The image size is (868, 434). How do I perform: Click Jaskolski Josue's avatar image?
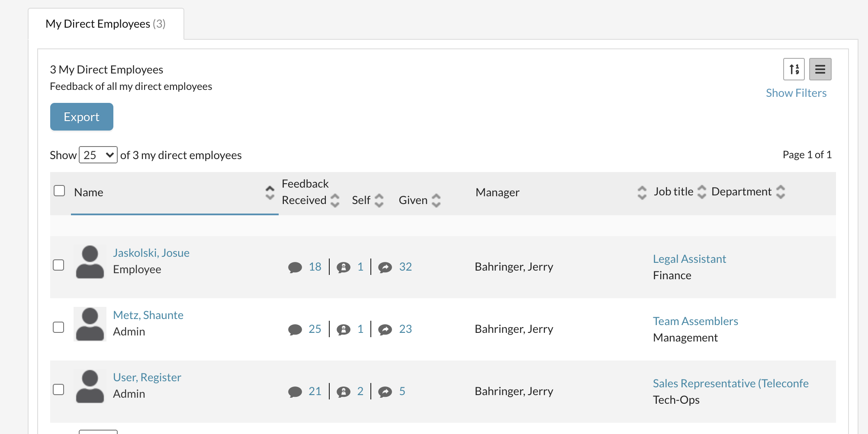[90, 262]
